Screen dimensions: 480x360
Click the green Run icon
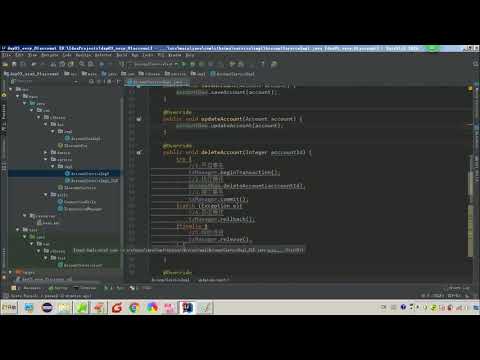coord(184,64)
